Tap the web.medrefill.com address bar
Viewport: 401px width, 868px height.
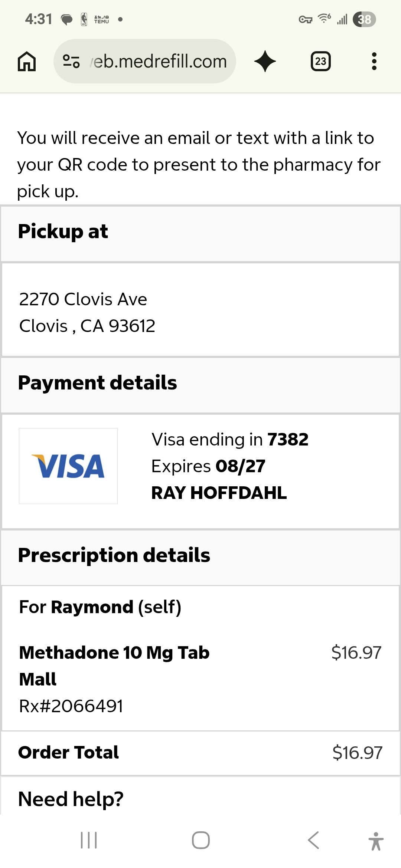click(145, 61)
